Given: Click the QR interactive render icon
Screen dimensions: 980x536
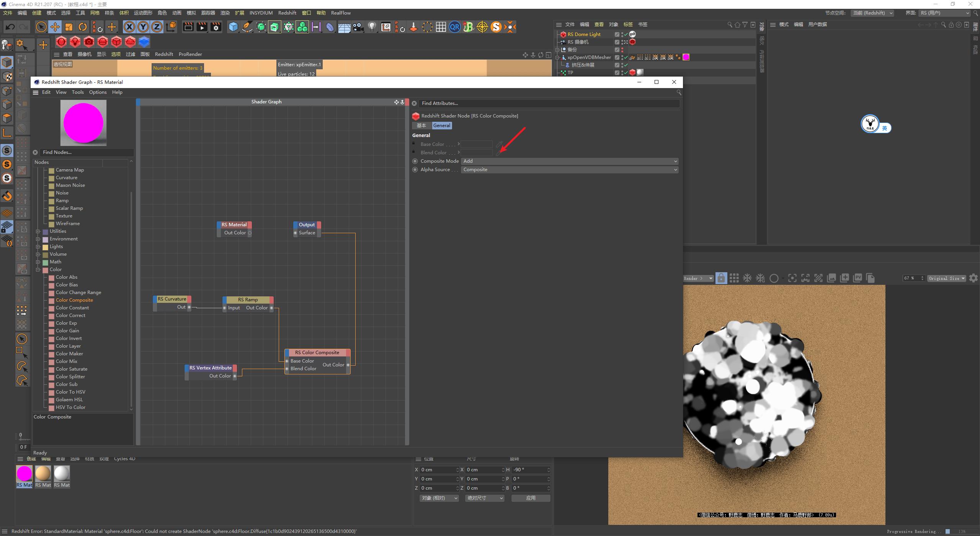Looking at the screenshot, I should click(455, 27).
